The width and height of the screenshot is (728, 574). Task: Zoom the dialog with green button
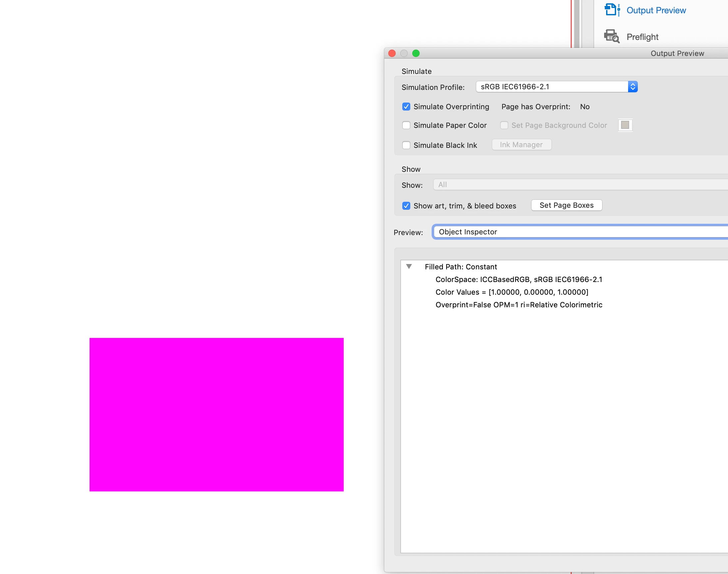416,53
